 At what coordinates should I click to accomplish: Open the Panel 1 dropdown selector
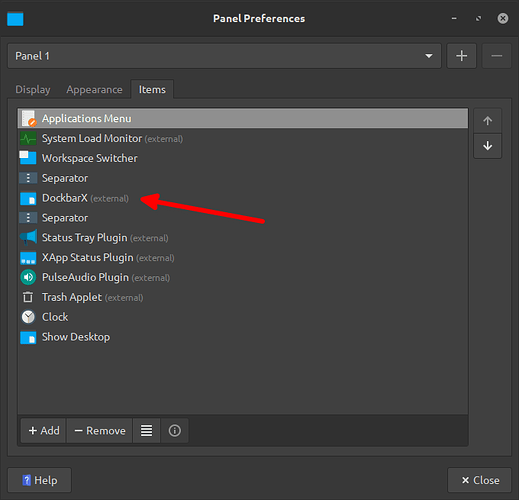[x=224, y=56]
